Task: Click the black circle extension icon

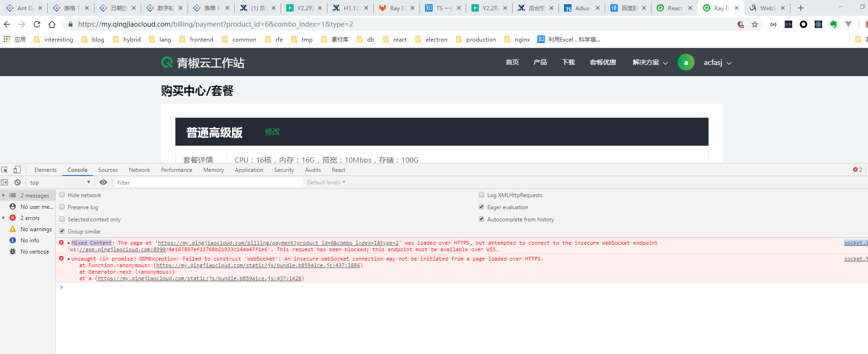Action: pyautogui.click(x=803, y=24)
